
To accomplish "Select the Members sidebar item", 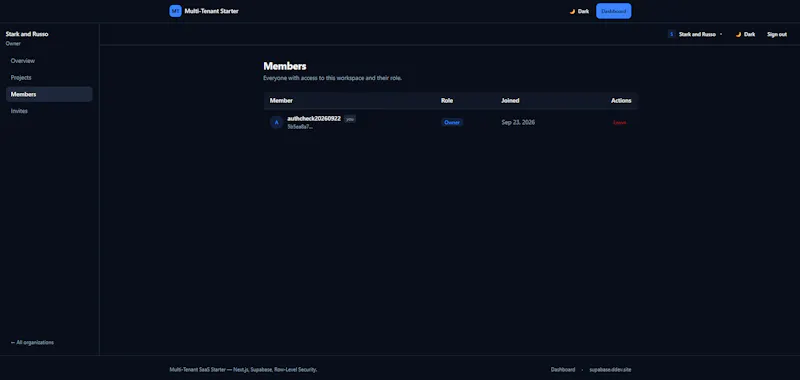I will coord(49,94).
